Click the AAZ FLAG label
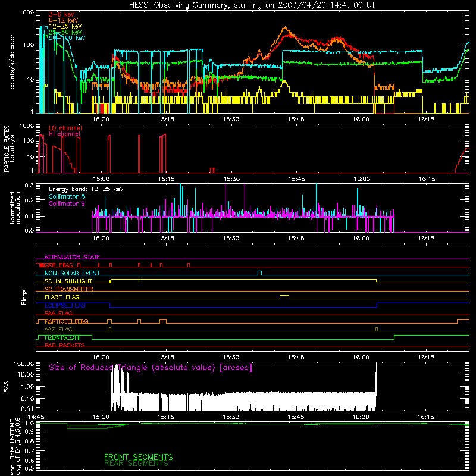The image size is (476, 476). (x=58, y=329)
